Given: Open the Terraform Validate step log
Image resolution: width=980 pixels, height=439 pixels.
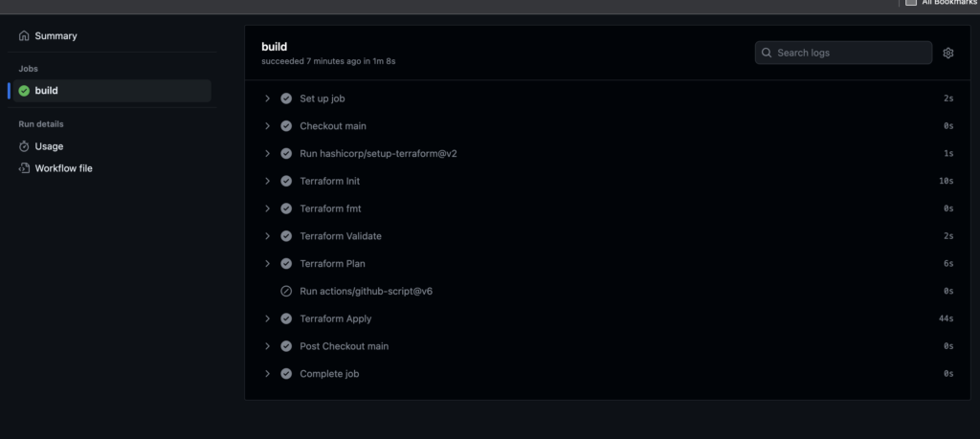Looking at the screenshot, I should point(608,236).
